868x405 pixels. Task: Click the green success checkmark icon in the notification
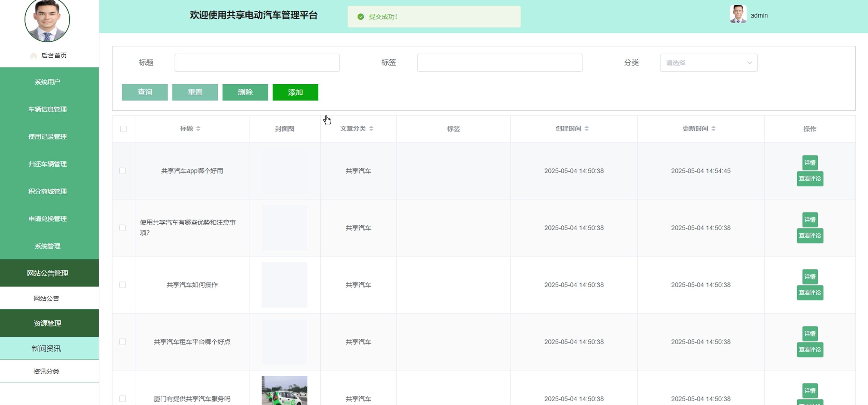coord(360,17)
